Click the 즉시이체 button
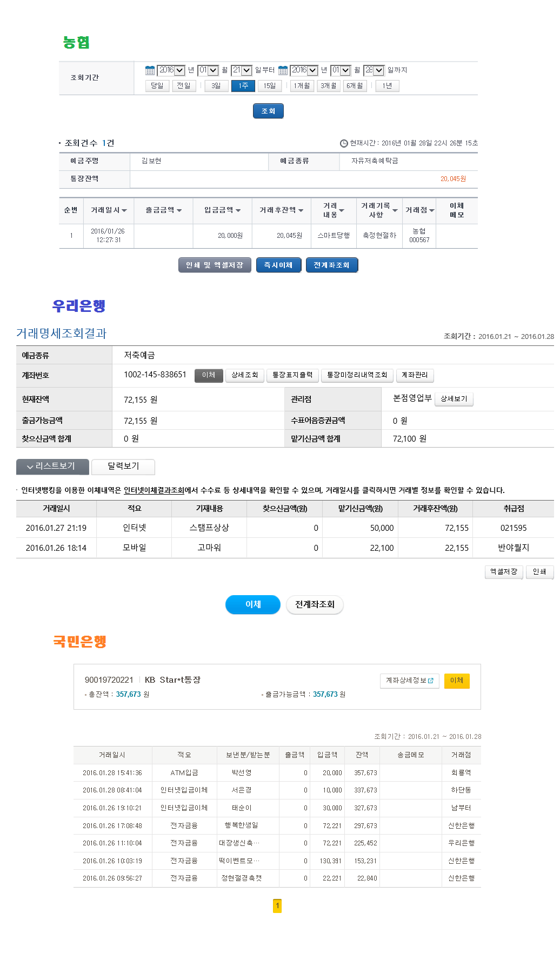Image resolution: width=560 pixels, height=953 pixels. 278,265
